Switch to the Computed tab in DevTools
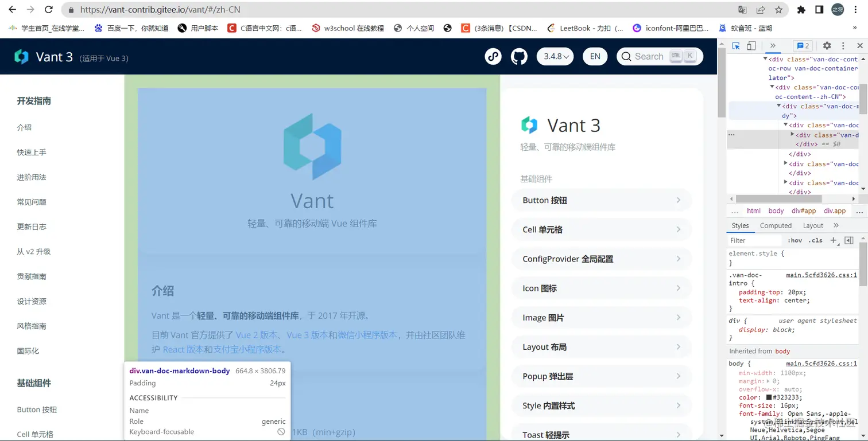The image size is (868, 441). click(776, 225)
